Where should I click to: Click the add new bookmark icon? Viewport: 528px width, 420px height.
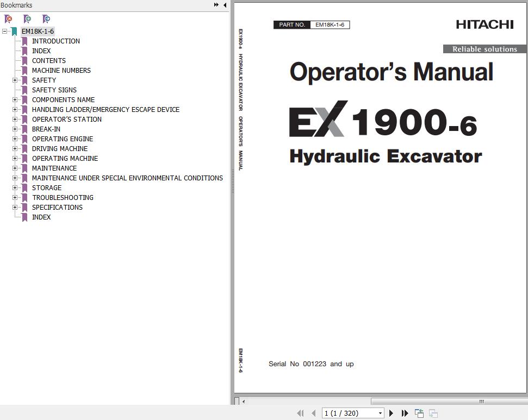(27, 19)
